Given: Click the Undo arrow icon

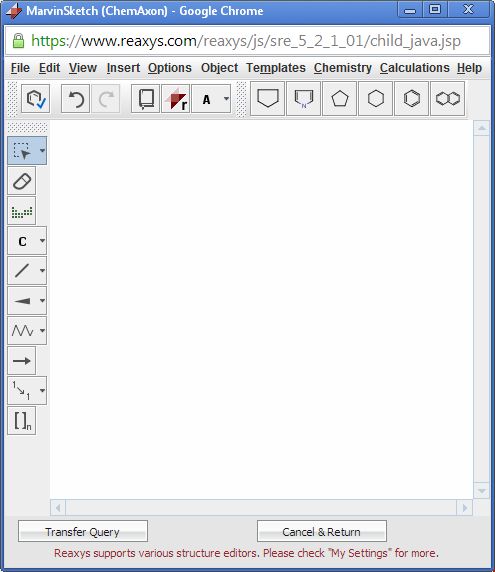Looking at the screenshot, I should 76,99.
